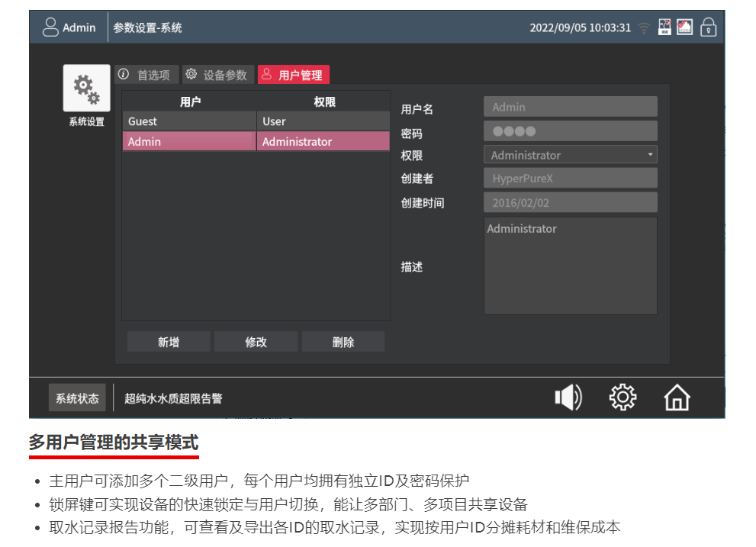Click the 描述 text area
Viewport: 756px width, 547px height.
coord(571,265)
